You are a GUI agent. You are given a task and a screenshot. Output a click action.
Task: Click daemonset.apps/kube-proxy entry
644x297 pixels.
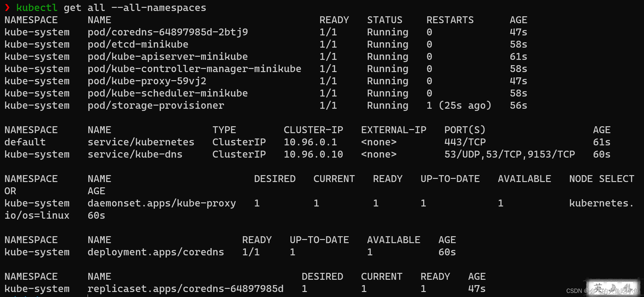[162, 203]
